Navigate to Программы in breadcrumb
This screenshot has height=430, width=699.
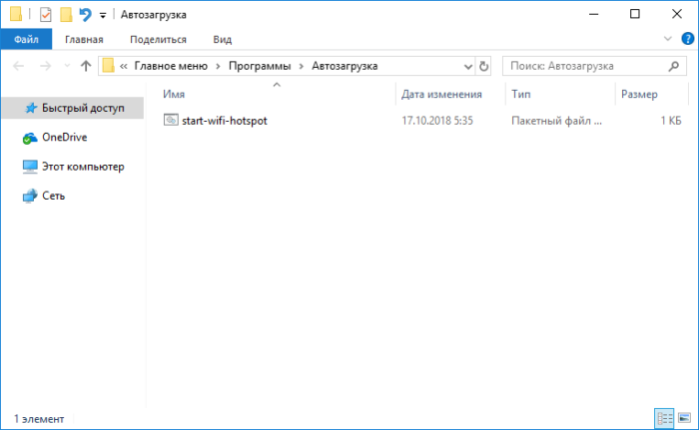(x=259, y=66)
